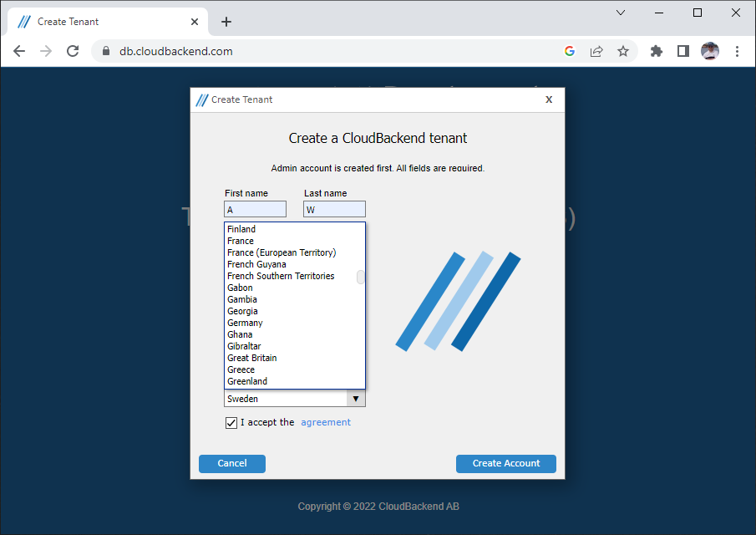Switch to the Create Tenant tab
The image size is (756, 535).
pos(108,22)
